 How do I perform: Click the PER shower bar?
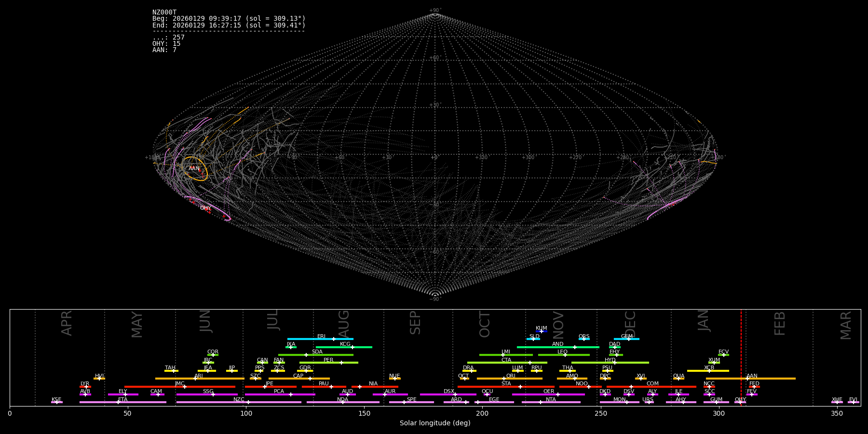(329, 363)
